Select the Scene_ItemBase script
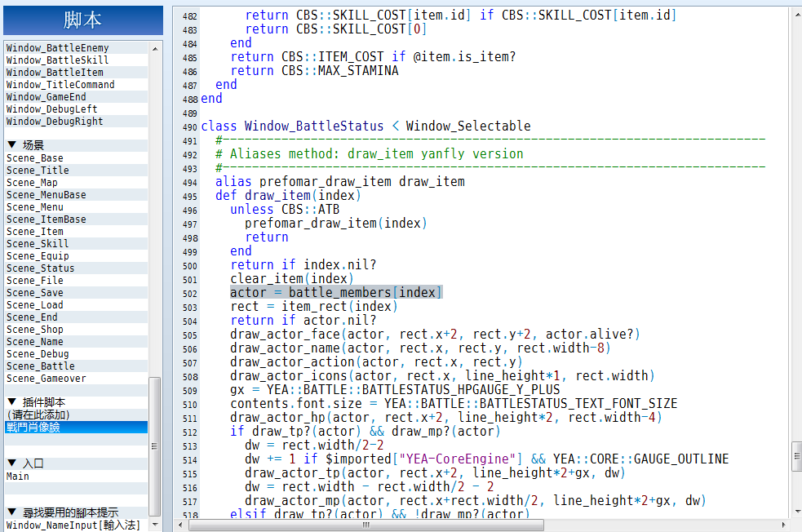Image resolution: width=802 pixels, height=532 pixels. pos(77,219)
